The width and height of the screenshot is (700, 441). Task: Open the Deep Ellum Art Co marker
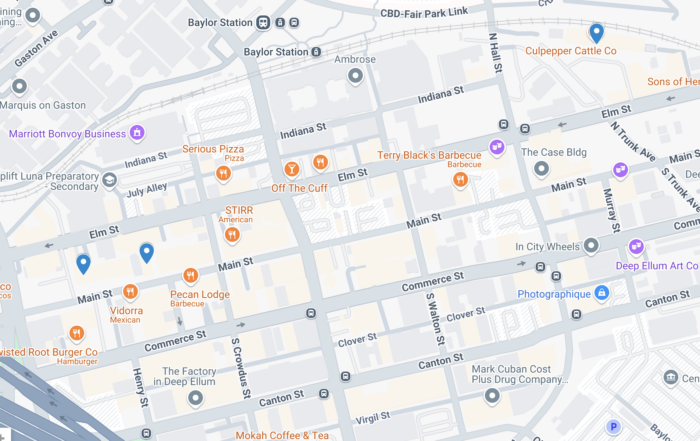tap(636, 246)
